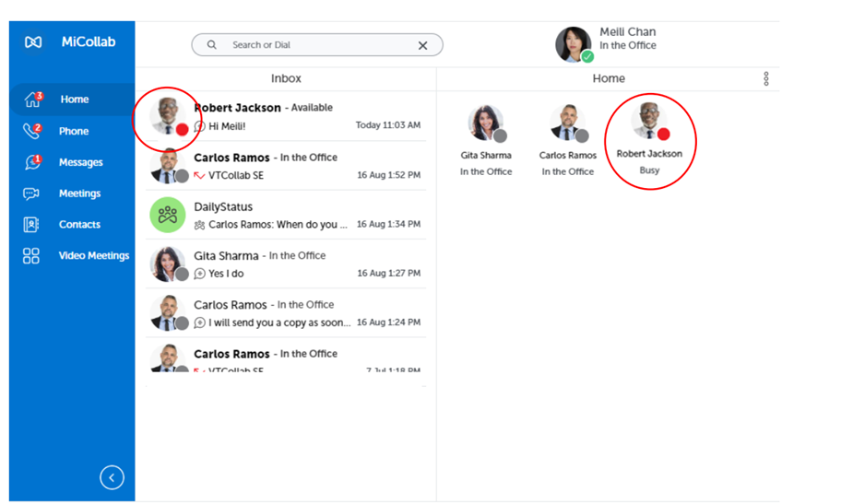Screen dimensions: 841x504
Task: Click Meili Chan's 'In the Office' status
Action: coord(628,45)
